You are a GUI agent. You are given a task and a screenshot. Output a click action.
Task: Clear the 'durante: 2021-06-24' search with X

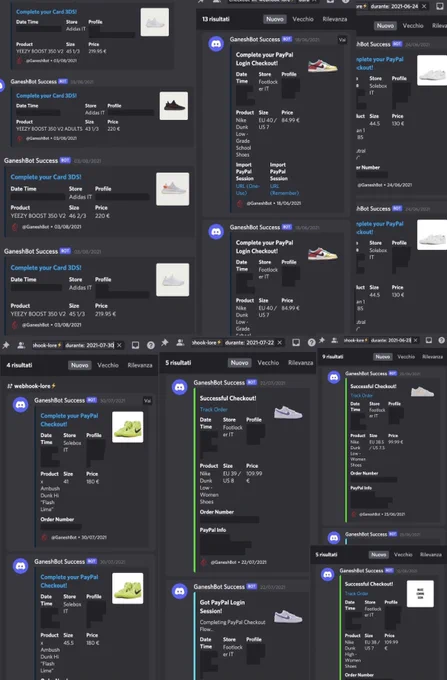click(x=424, y=6)
